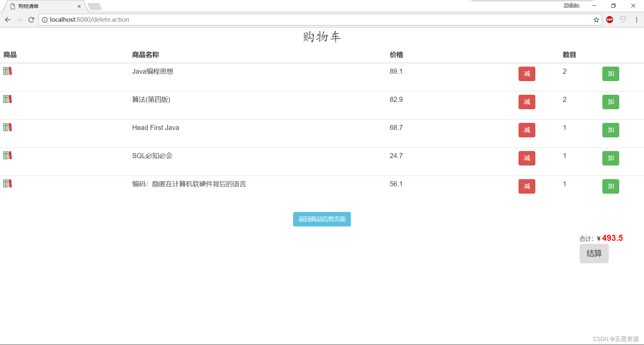Click the title Head First Java
This screenshot has width=644, height=345.
click(156, 128)
